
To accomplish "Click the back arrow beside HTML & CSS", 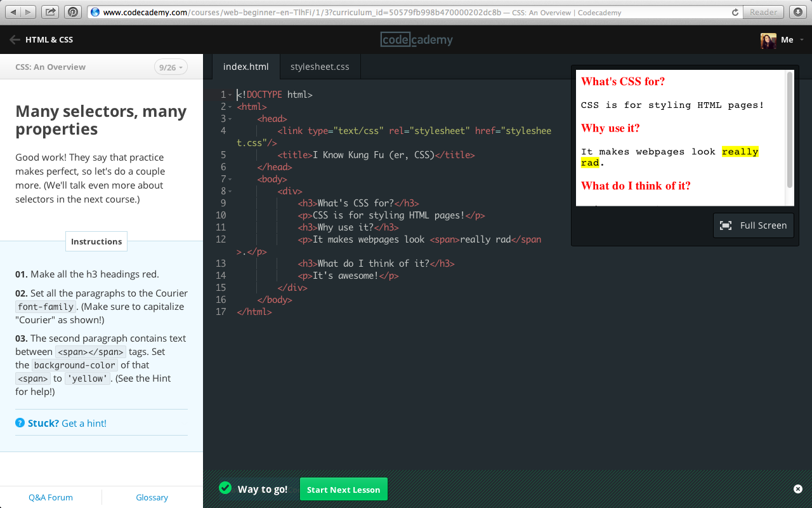I will pyautogui.click(x=14, y=39).
